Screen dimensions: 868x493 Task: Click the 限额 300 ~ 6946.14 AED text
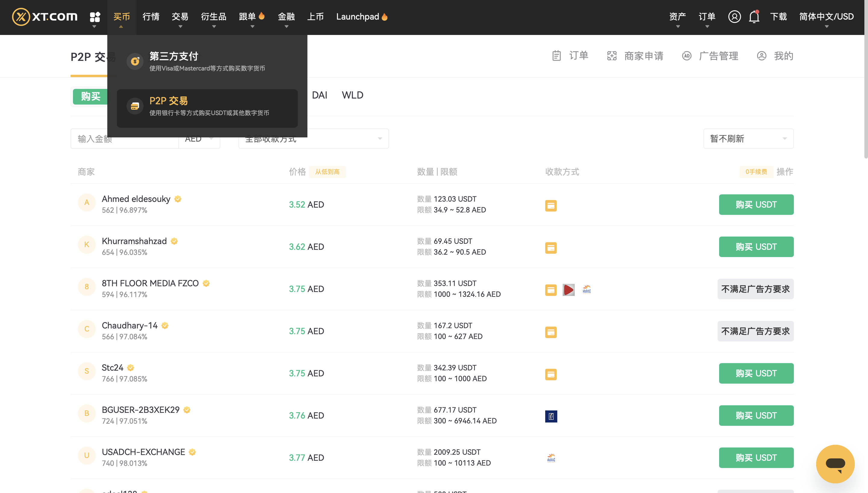tap(457, 421)
